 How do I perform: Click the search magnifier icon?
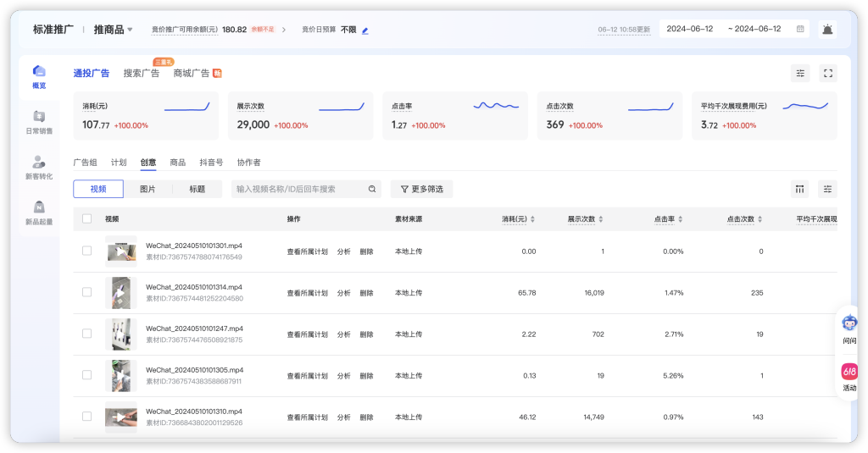pos(372,189)
